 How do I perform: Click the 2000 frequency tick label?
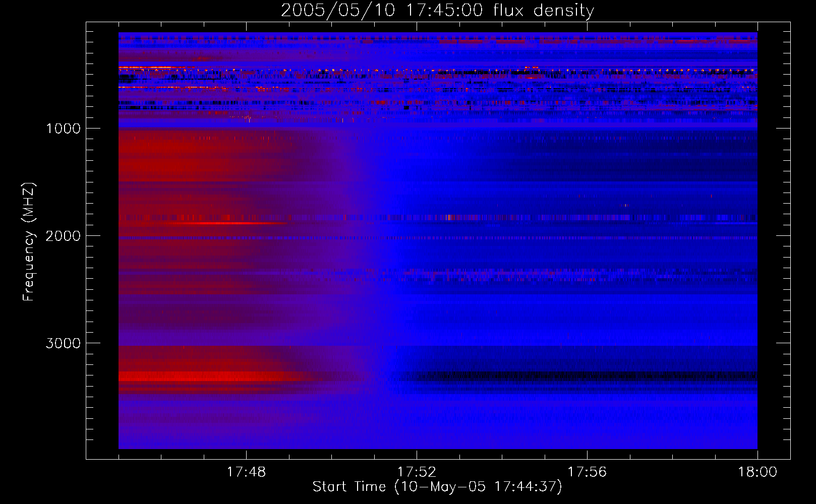pyautogui.click(x=63, y=236)
